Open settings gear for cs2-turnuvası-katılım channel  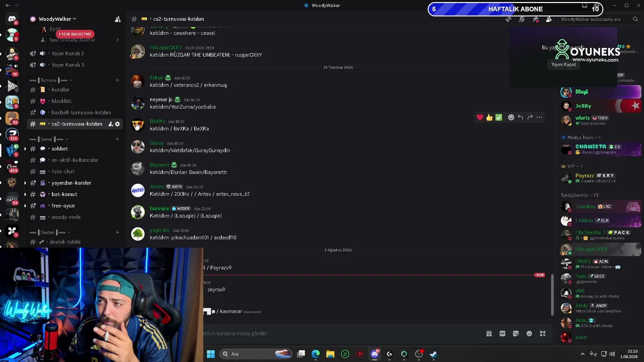(118, 124)
